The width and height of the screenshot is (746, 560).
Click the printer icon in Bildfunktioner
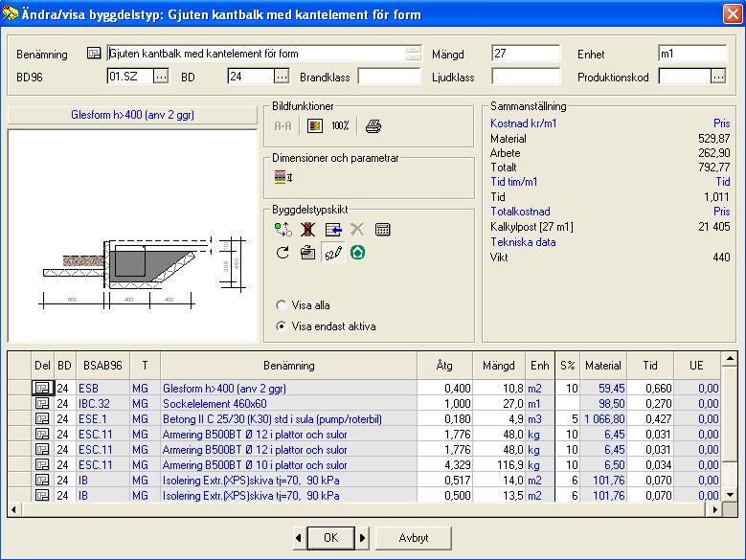(x=373, y=126)
